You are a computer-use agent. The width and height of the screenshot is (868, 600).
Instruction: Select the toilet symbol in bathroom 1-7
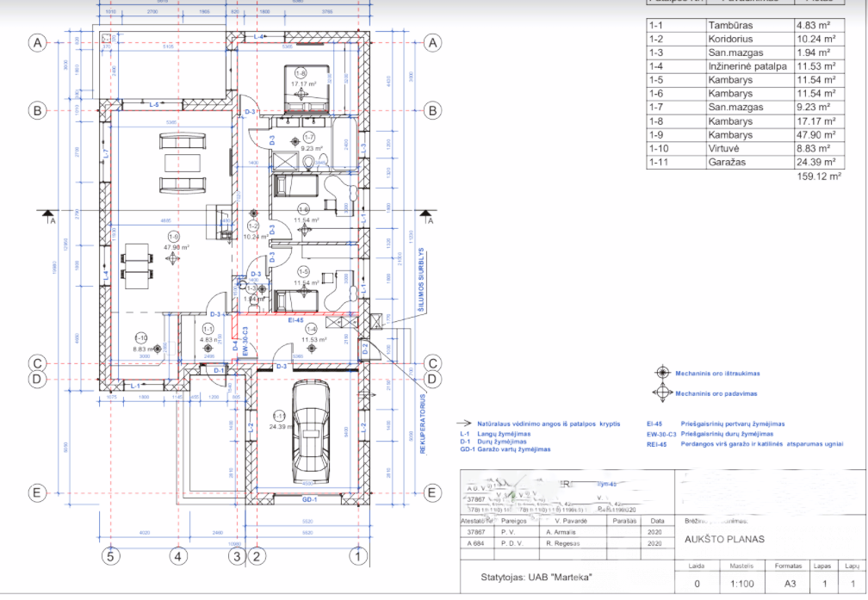[x=308, y=162]
